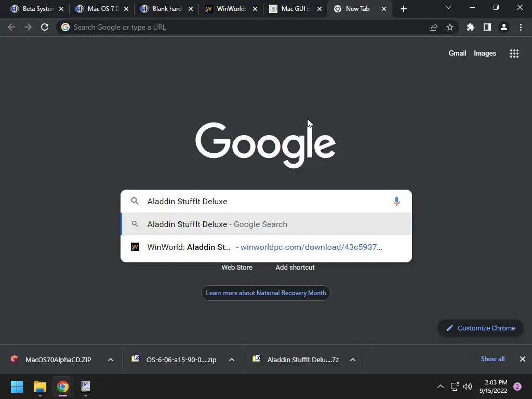Open the Chrome profile avatar
Image resolution: width=532 pixels, height=399 pixels.
(x=504, y=27)
